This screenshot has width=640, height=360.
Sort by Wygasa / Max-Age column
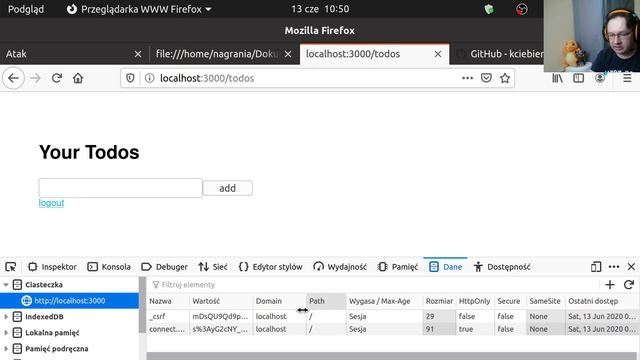[x=384, y=301]
